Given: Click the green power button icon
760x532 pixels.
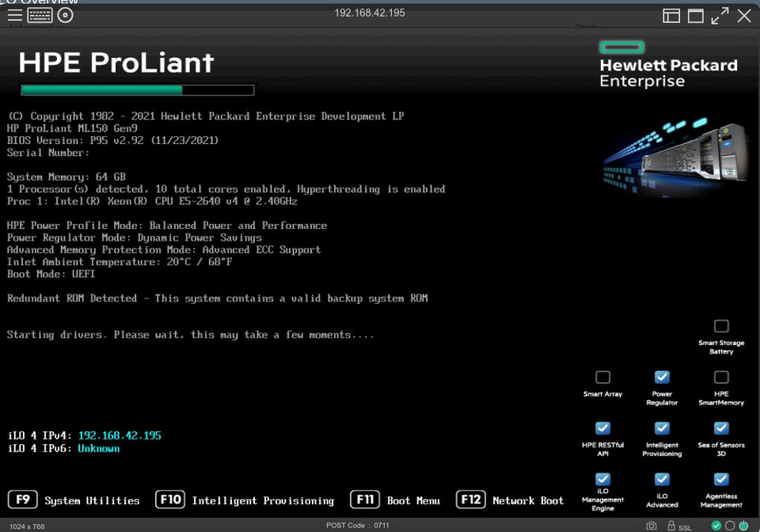Looking at the screenshot, I should tap(743, 526).
